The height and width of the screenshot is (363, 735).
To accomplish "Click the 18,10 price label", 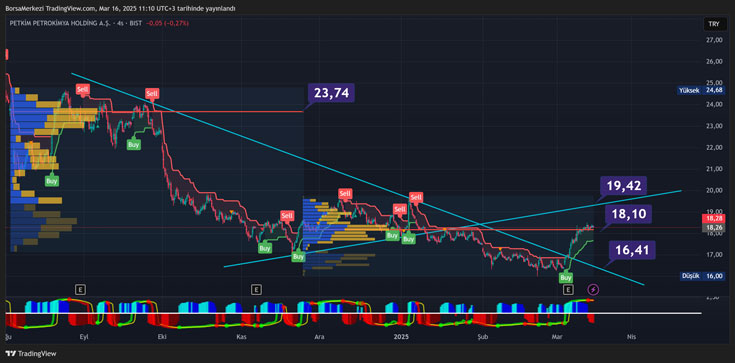I will [628, 214].
